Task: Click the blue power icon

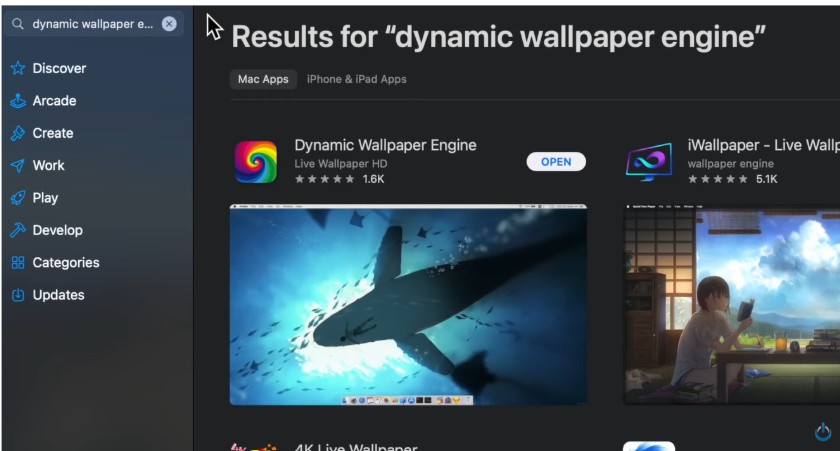Action: [x=823, y=432]
